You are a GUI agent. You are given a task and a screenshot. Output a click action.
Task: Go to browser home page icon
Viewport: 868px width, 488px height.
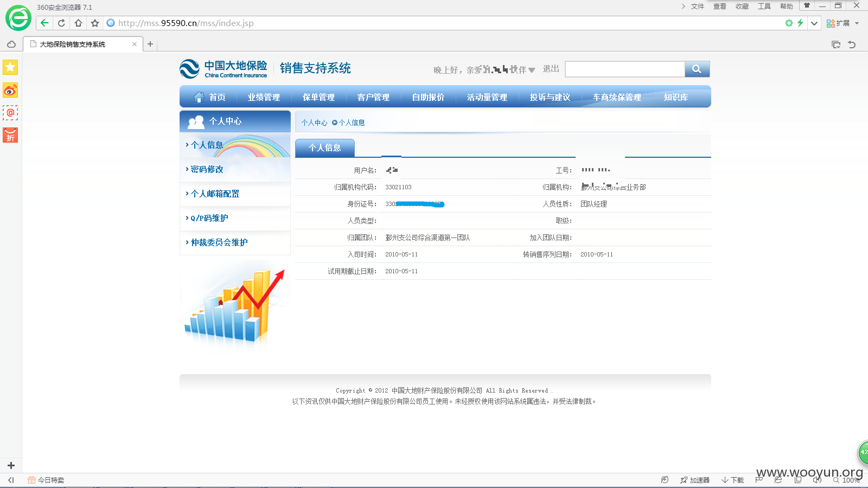click(x=78, y=23)
